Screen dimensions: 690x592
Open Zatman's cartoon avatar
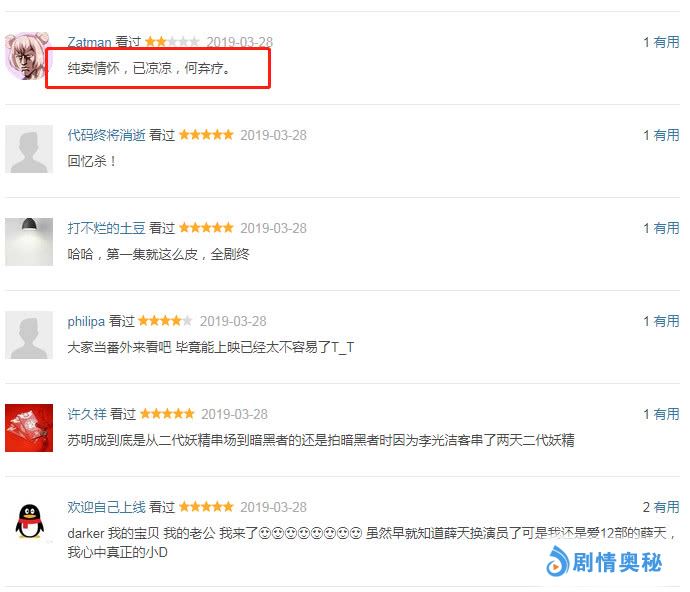pos(29,56)
